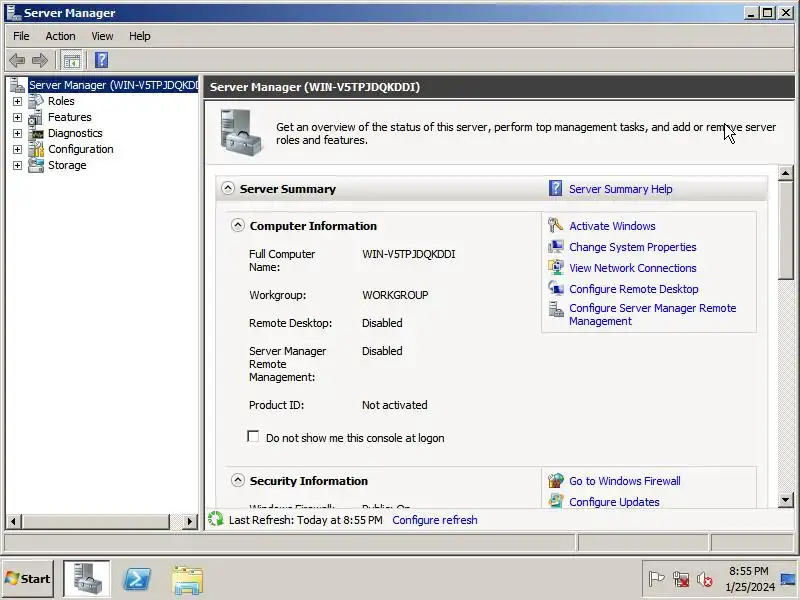Click the icon beside Configure Updates
Viewport: 800px width, 600px height.
556,501
